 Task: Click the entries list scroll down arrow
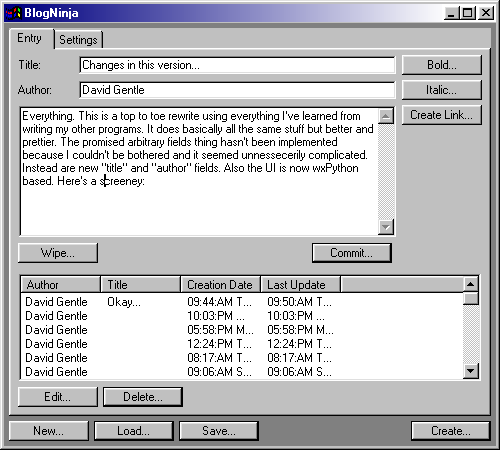pos(471,371)
